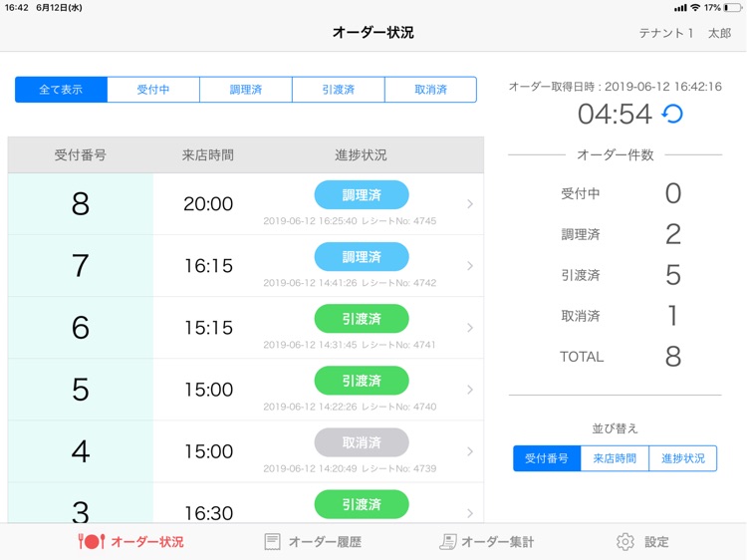
Task: Filter orders by 受付中
Action: click(x=153, y=90)
